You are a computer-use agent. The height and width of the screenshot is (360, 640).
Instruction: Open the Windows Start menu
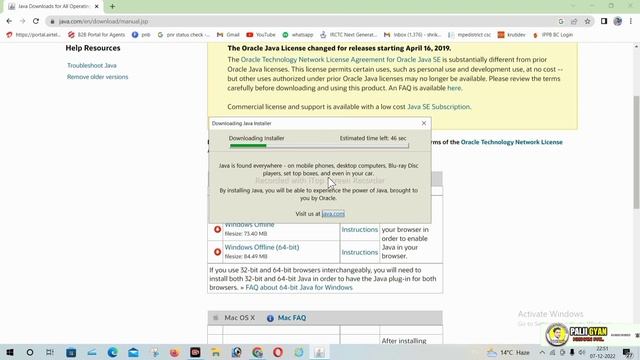(9, 352)
